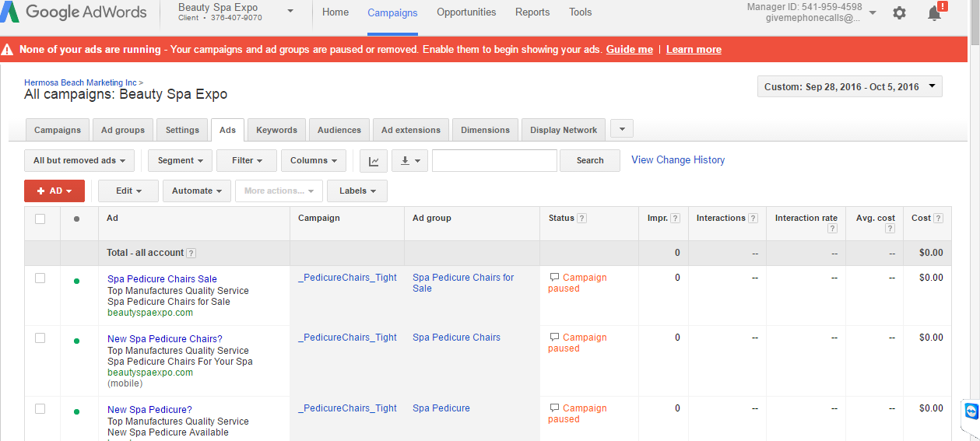Click the Impr. column help icon

(x=675, y=219)
